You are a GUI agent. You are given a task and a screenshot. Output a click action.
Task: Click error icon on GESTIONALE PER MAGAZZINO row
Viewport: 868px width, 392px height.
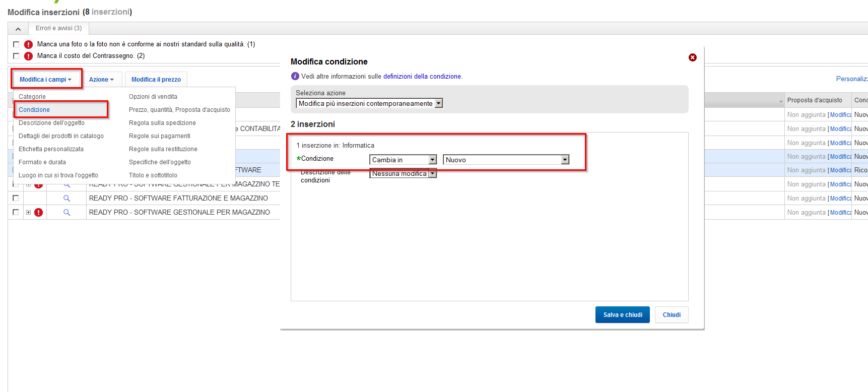[39, 213]
